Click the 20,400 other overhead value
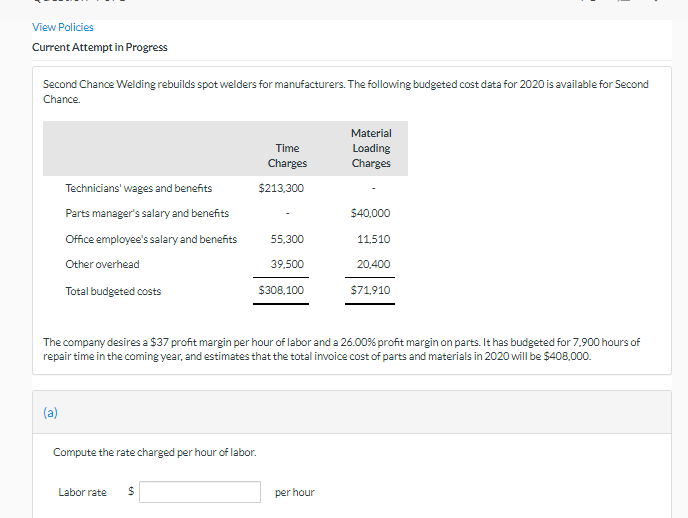Screen dimensions: 688x518 click(373, 264)
